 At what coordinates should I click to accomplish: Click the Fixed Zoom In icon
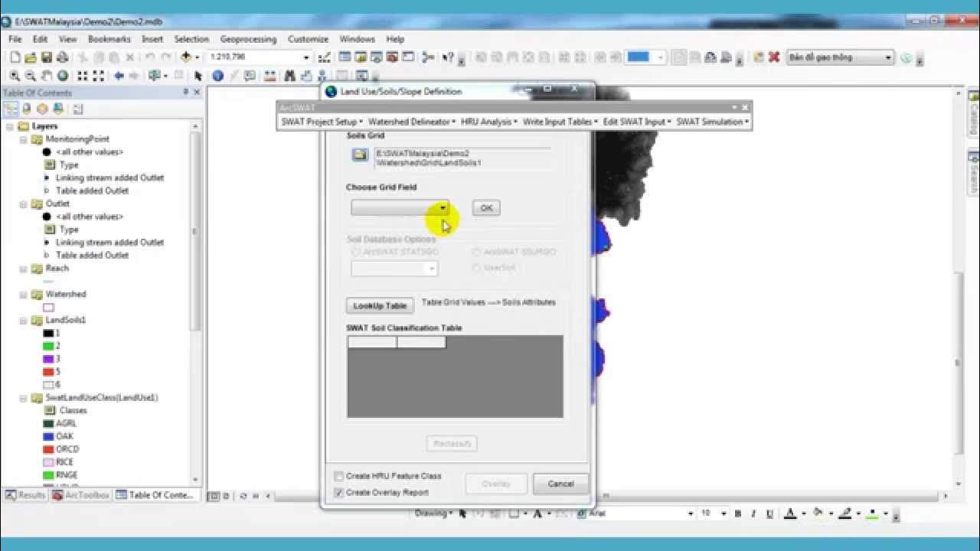click(x=82, y=76)
